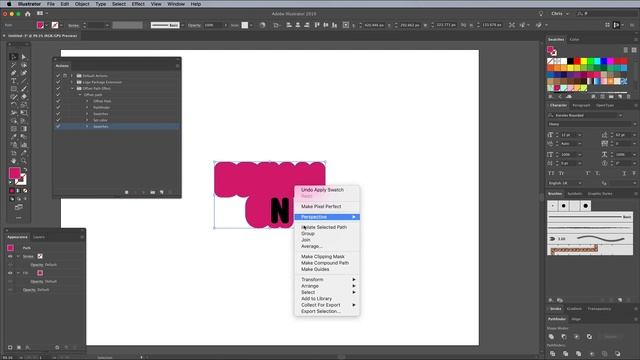Select the Direct Selection tool
Viewport: 640px width, 360px height.
pyautogui.click(x=24, y=57)
